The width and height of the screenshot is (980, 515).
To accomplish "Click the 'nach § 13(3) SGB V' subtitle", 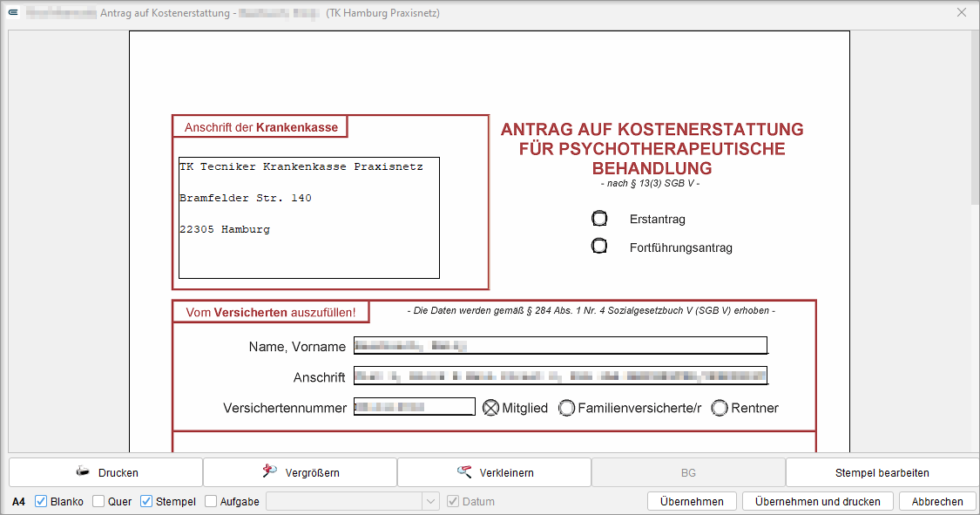I will pos(650,184).
